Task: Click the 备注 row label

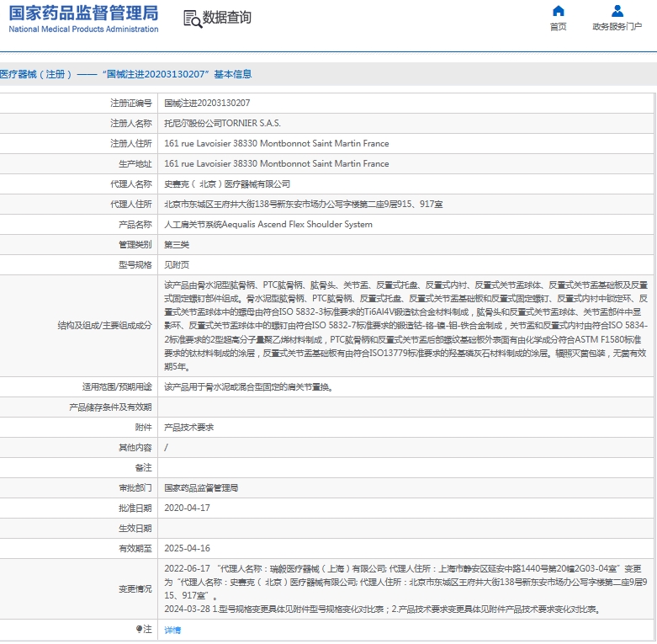Action: pyautogui.click(x=143, y=467)
